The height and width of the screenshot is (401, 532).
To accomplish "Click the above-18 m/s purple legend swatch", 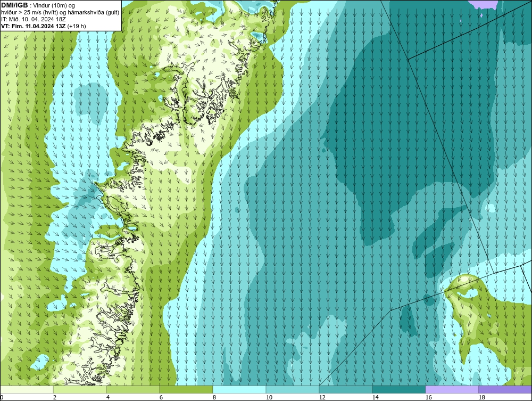I will click(x=505, y=389).
